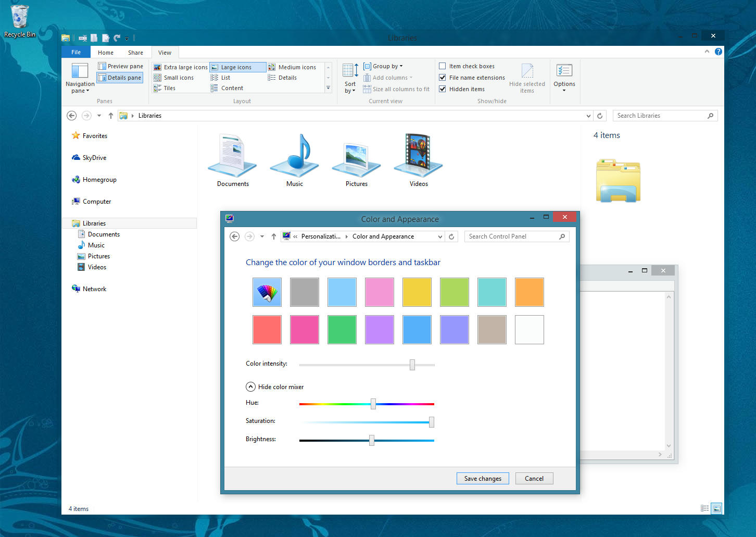Click the Sort by icon
The image size is (756, 537).
(350, 71)
